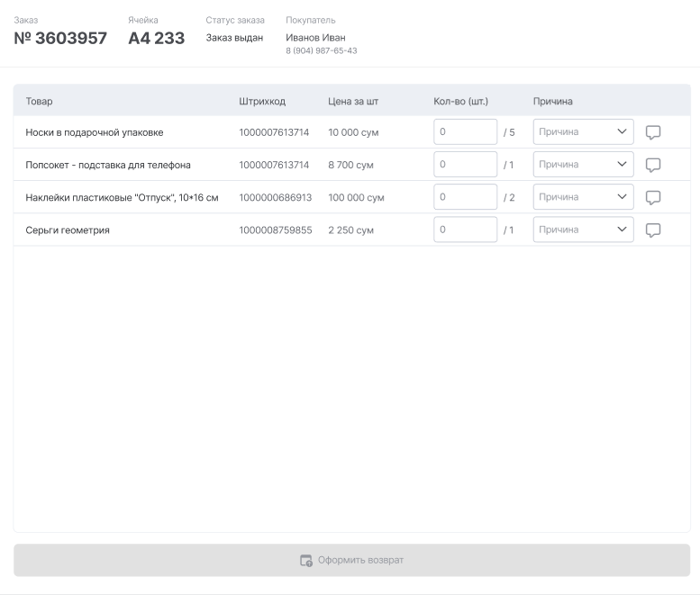Click the / 5 quantity limit

509,132
